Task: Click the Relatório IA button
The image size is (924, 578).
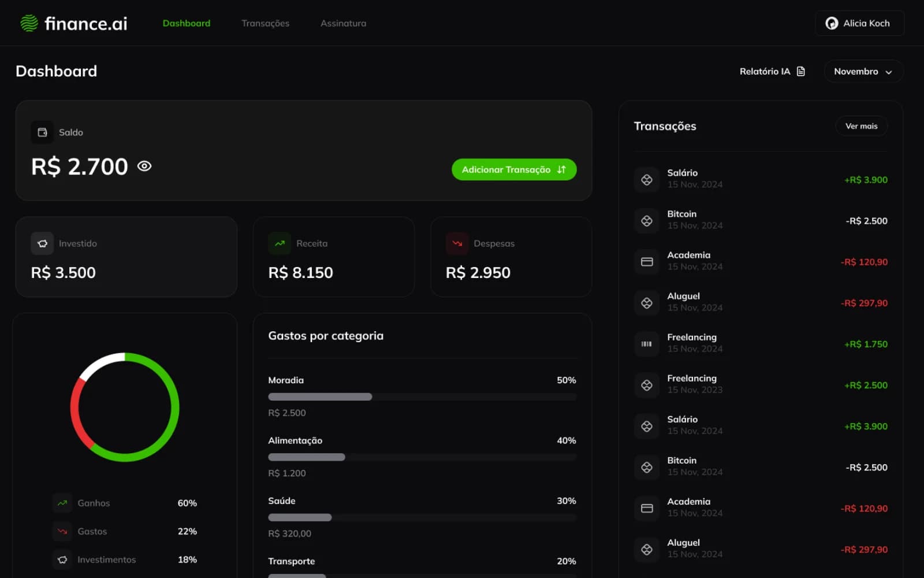Action: pyautogui.click(x=773, y=71)
